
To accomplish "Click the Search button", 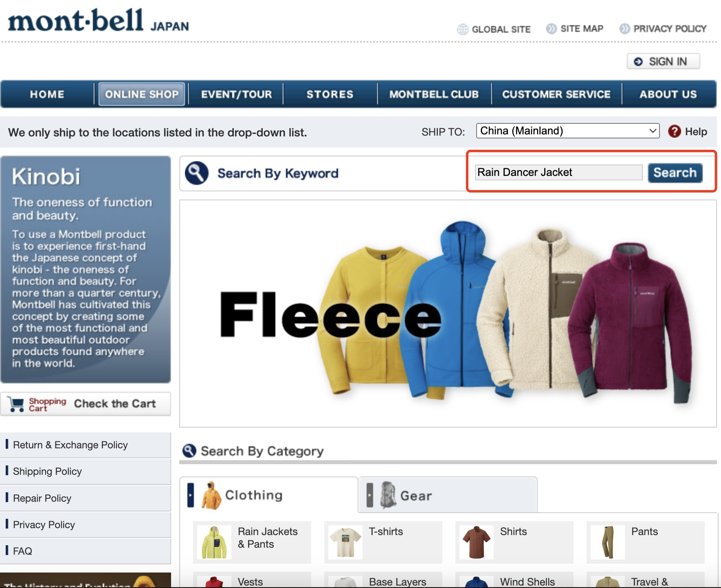I will tap(675, 173).
